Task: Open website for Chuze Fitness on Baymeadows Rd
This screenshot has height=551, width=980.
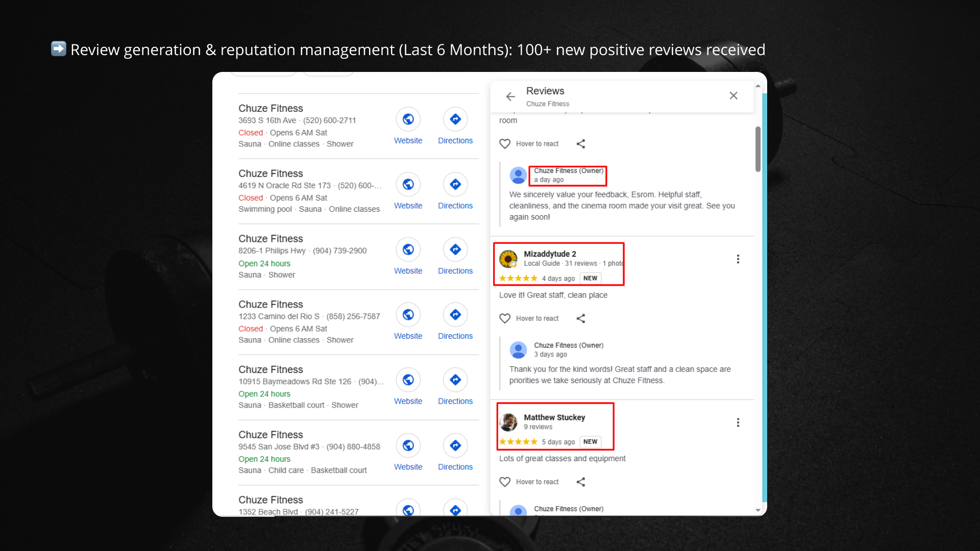Action: click(408, 380)
